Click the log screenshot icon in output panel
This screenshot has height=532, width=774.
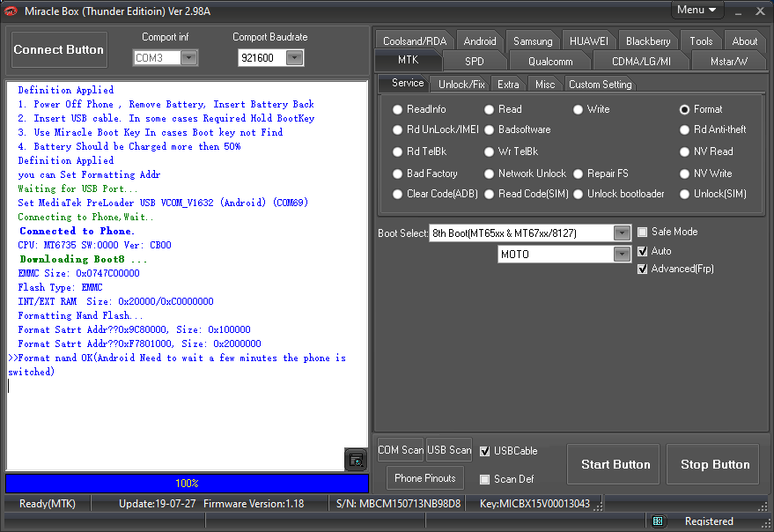coord(356,460)
